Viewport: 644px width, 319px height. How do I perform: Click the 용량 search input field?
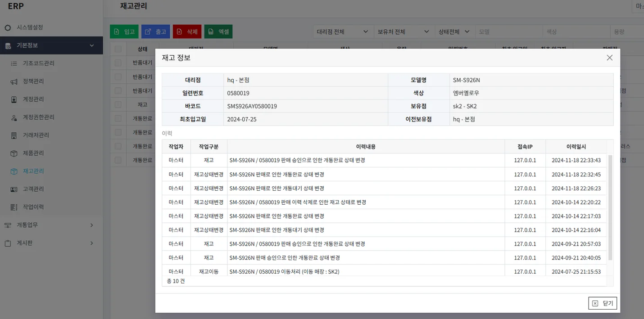coord(627,31)
